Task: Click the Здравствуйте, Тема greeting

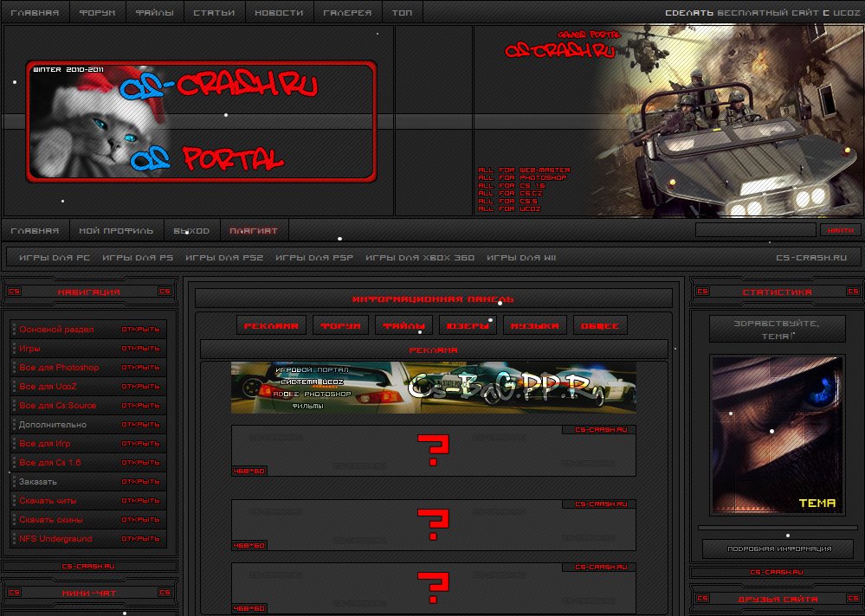Action: (777, 330)
